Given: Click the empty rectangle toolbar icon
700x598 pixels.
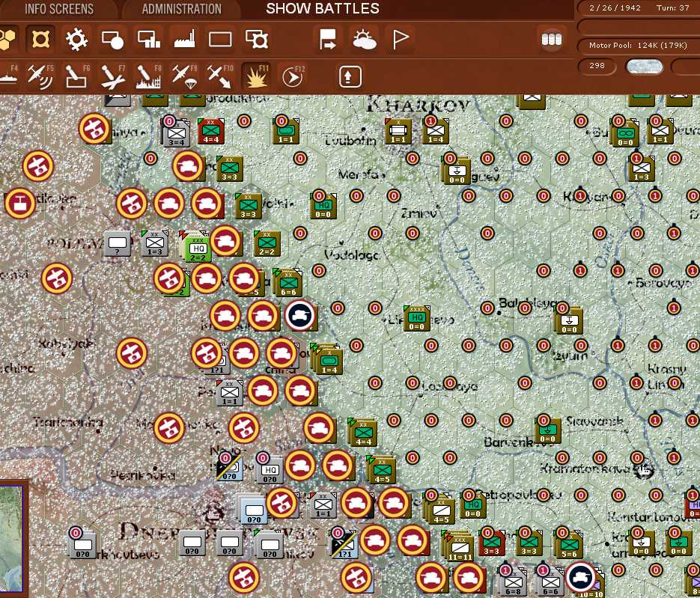Looking at the screenshot, I should coord(221,39).
